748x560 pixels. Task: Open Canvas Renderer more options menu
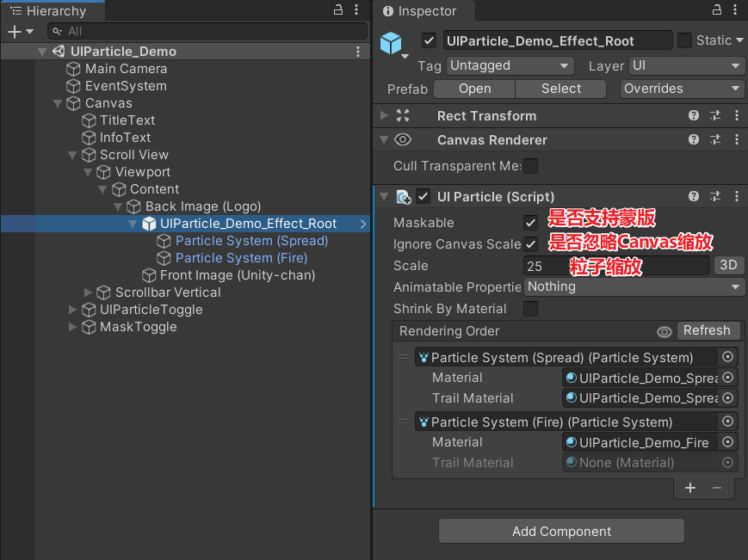pyautogui.click(x=737, y=139)
